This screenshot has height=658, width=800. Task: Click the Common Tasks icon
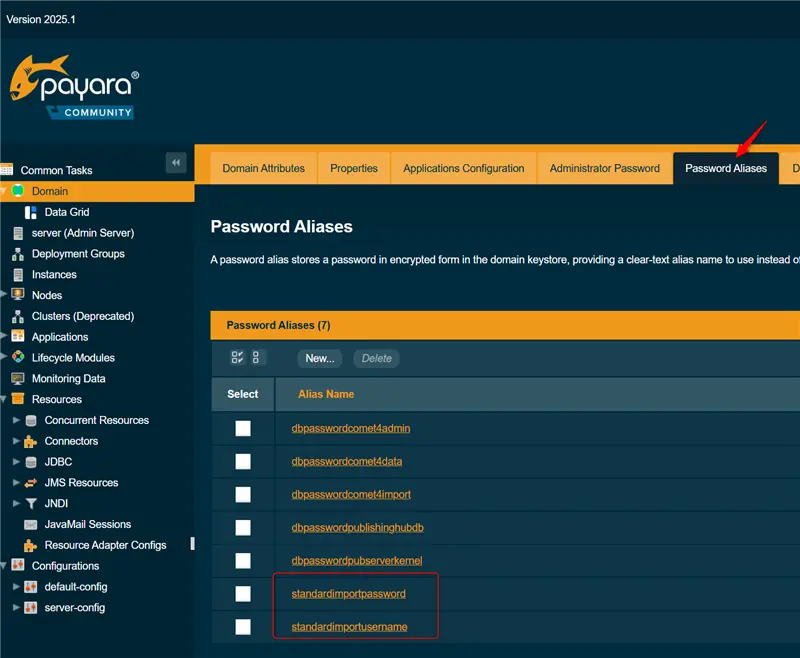point(7,170)
